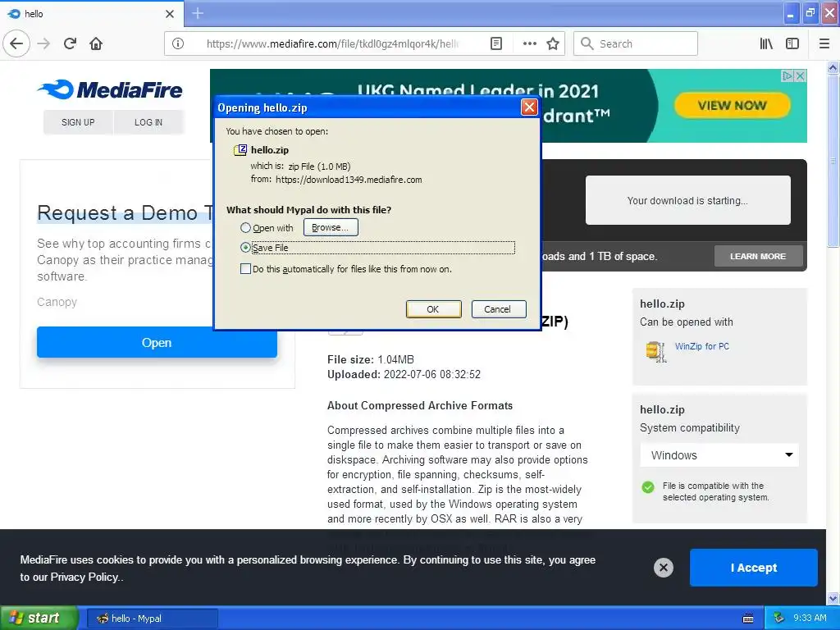Bookmark this page with the star icon
Screen dimensions: 840x630
[553, 43]
